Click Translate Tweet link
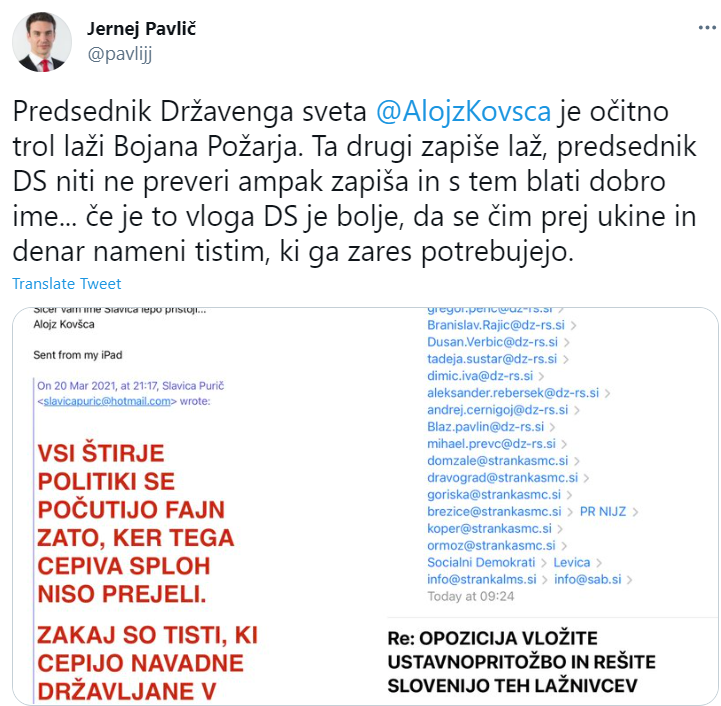The width and height of the screenshot is (721, 706). coord(67,284)
